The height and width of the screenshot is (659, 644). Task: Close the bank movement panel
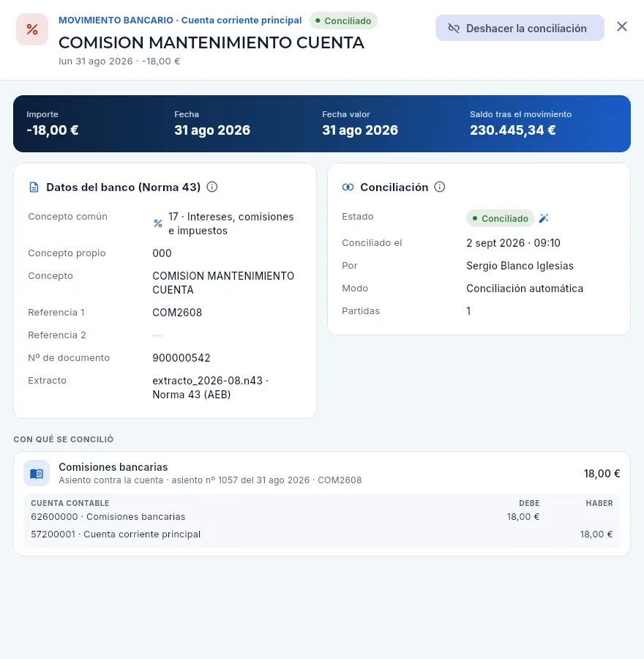[x=622, y=27]
